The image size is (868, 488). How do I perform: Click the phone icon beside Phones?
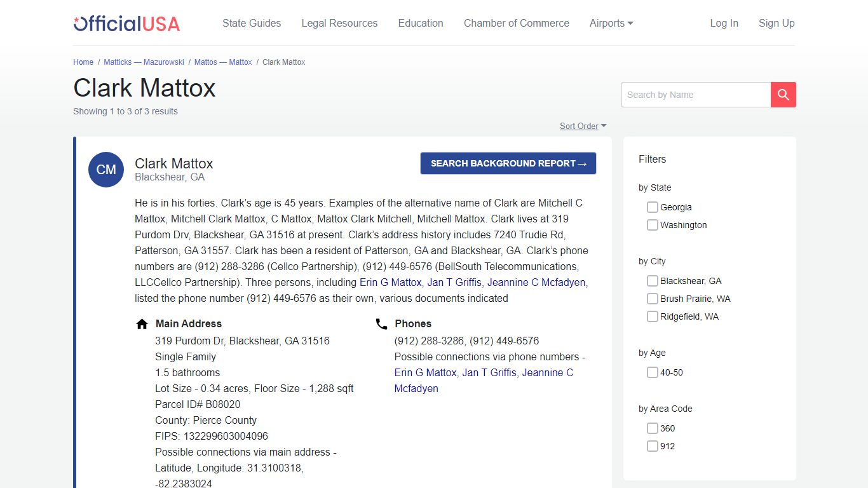[381, 324]
